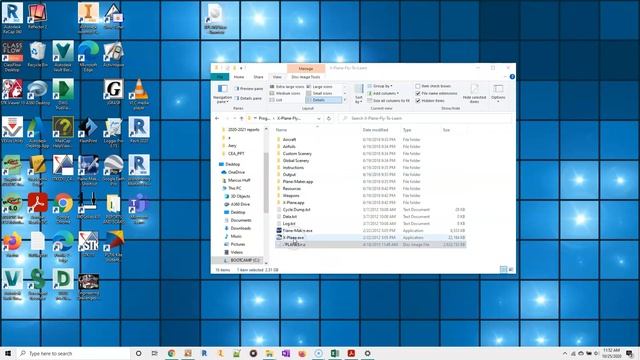The height and width of the screenshot is (360, 640).
Task: Open Microsoft Teams desktop shortcut
Action: pyautogui.click(x=139, y=208)
